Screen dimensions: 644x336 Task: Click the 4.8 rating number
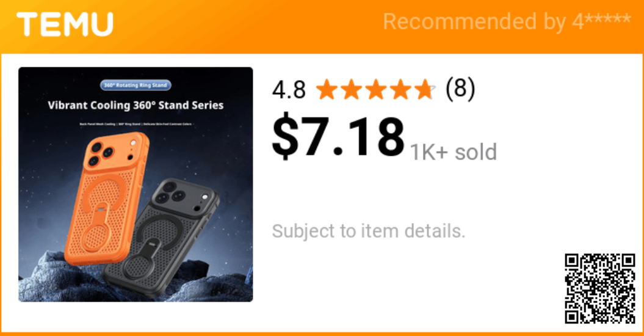[289, 90]
